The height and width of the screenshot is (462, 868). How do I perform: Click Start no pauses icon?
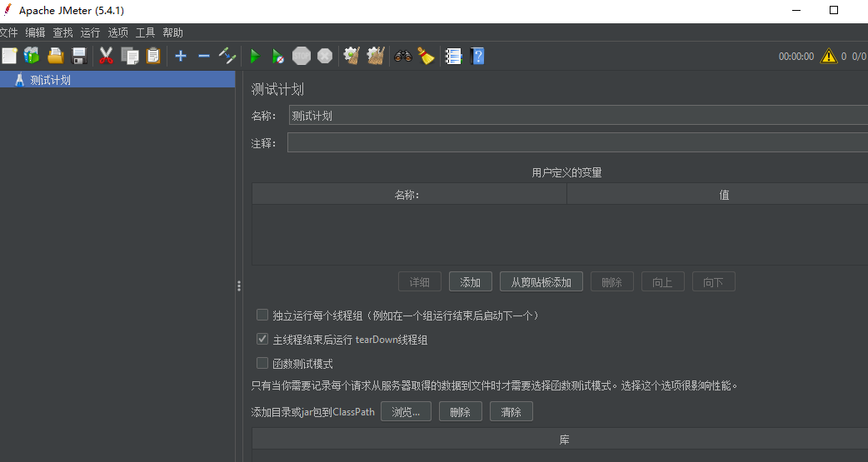tap(278, 56)
